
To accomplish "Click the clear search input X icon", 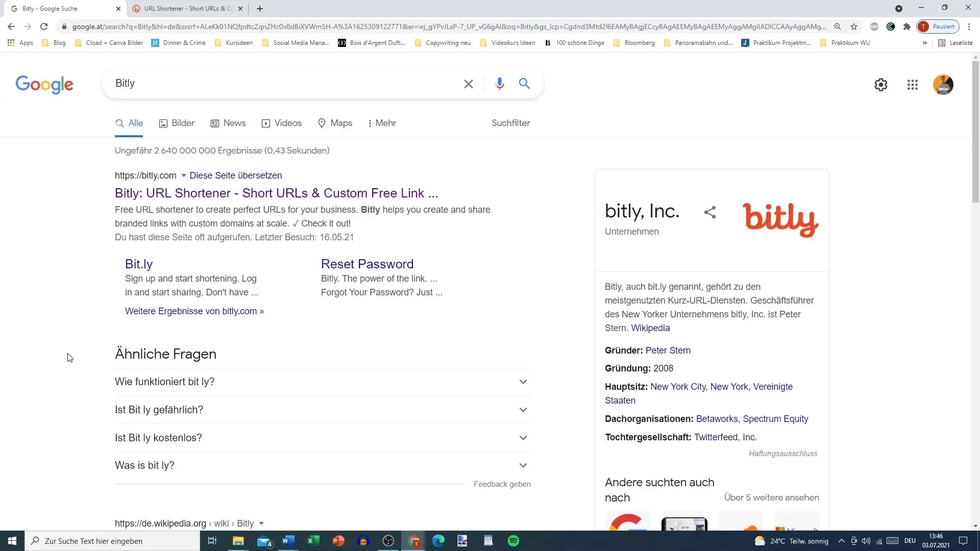I will 470,84.
